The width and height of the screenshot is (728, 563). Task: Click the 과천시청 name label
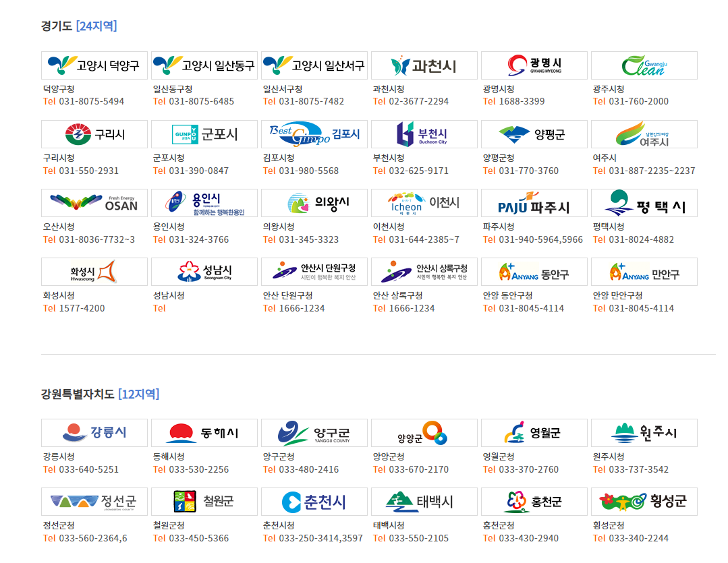(389, 89)
